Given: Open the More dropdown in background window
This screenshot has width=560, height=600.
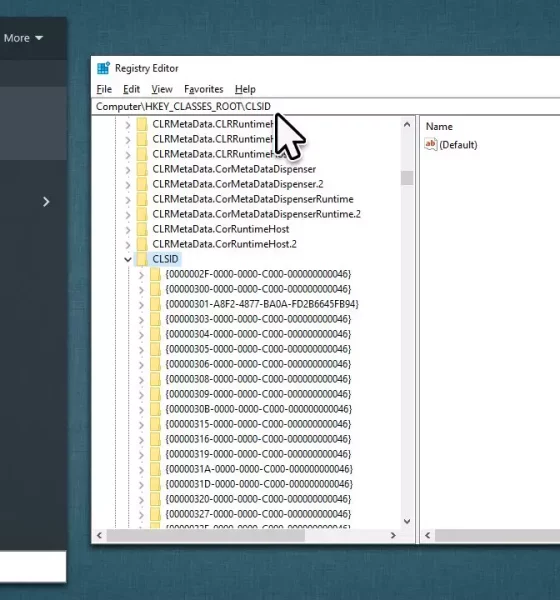Looking at the screenshot, I should tap(23, 38).
